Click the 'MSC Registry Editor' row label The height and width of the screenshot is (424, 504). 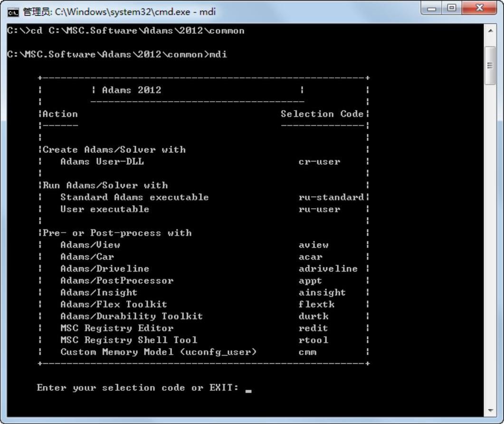[117, 328]
